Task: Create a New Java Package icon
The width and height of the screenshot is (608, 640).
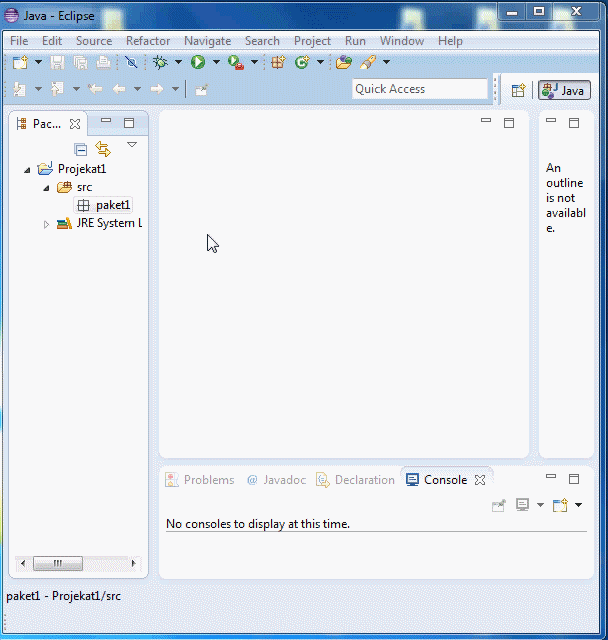Action: (278, 62)
